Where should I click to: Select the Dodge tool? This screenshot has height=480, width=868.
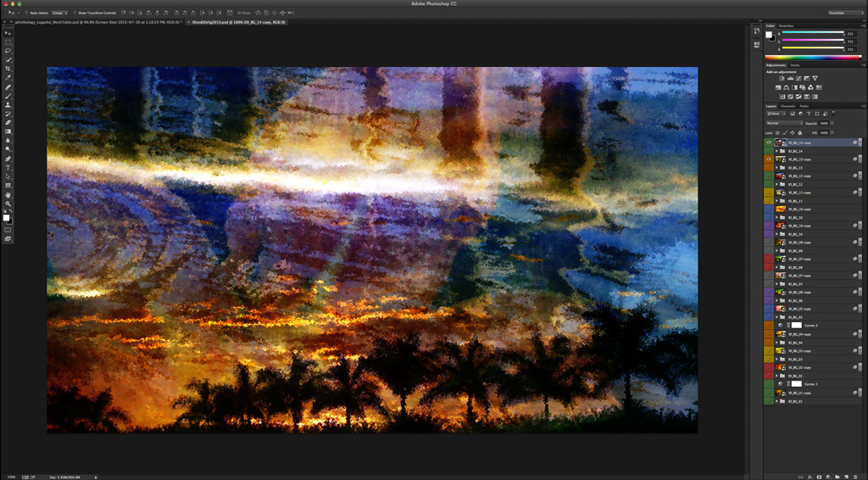point(8,149)
